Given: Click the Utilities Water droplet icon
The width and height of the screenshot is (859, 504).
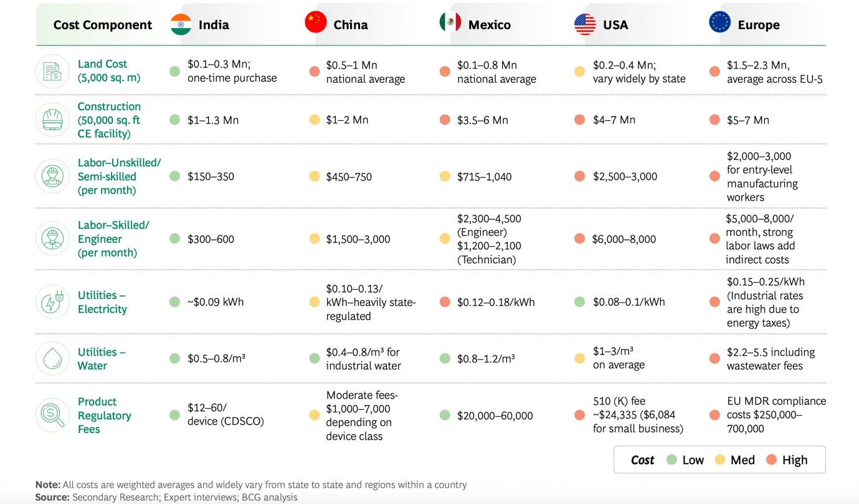Looking at the screenshot, I should point(52,359).
